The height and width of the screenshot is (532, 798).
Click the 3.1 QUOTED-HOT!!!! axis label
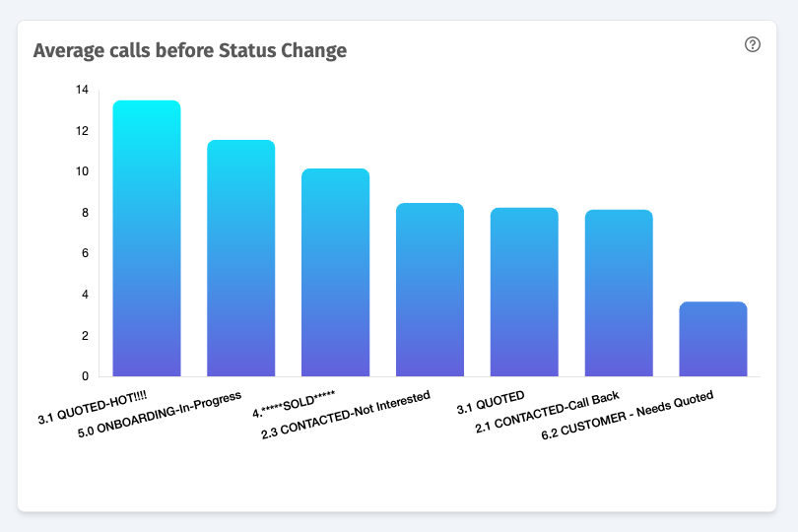click(x=93, y=408)
